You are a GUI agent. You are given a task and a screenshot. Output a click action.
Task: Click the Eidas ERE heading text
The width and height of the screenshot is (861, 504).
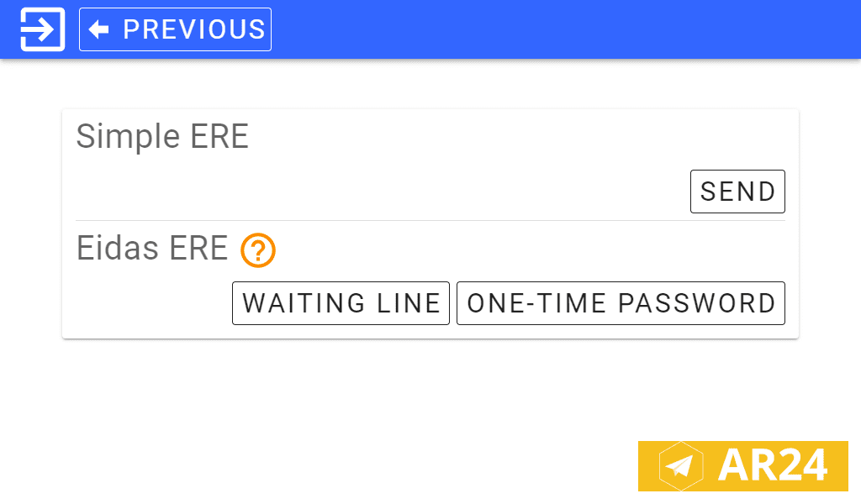[x=152, y=249]
